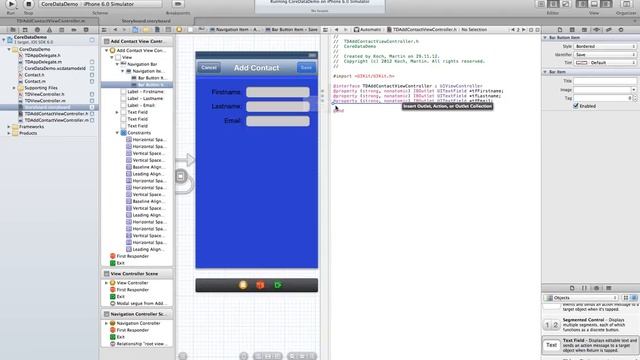
Task: Click the Save bar button on canvas
Action: tap(306, 68)
